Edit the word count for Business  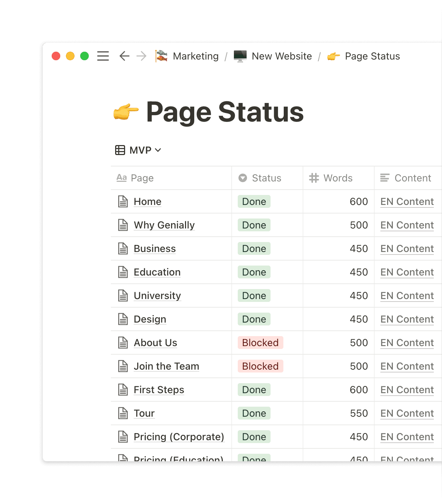tap(358, 248)
